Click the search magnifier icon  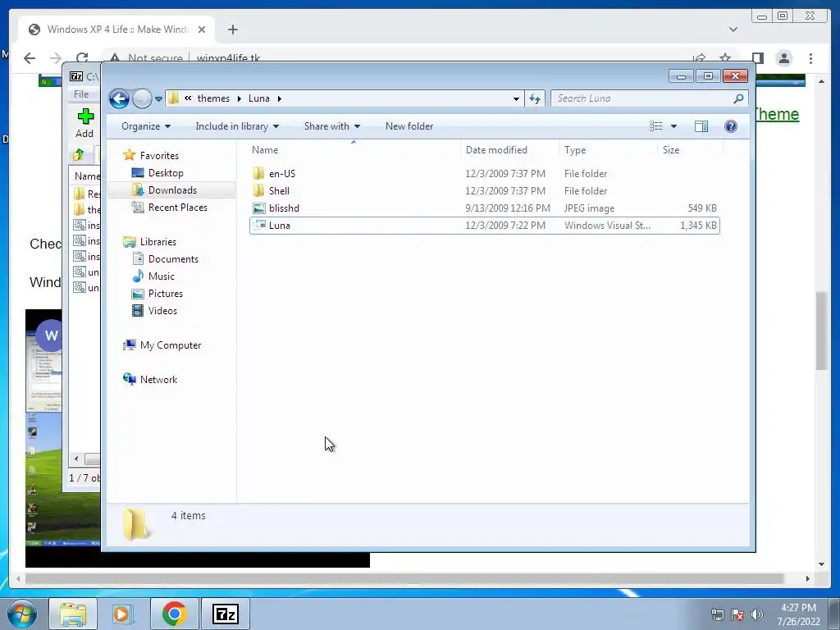click(x=739, y=98)
